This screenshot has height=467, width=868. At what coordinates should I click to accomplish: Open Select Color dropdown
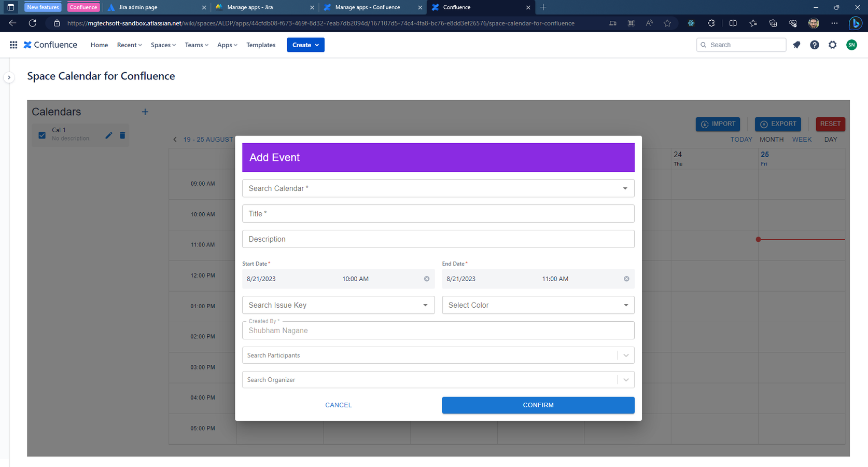coord(538,305)
